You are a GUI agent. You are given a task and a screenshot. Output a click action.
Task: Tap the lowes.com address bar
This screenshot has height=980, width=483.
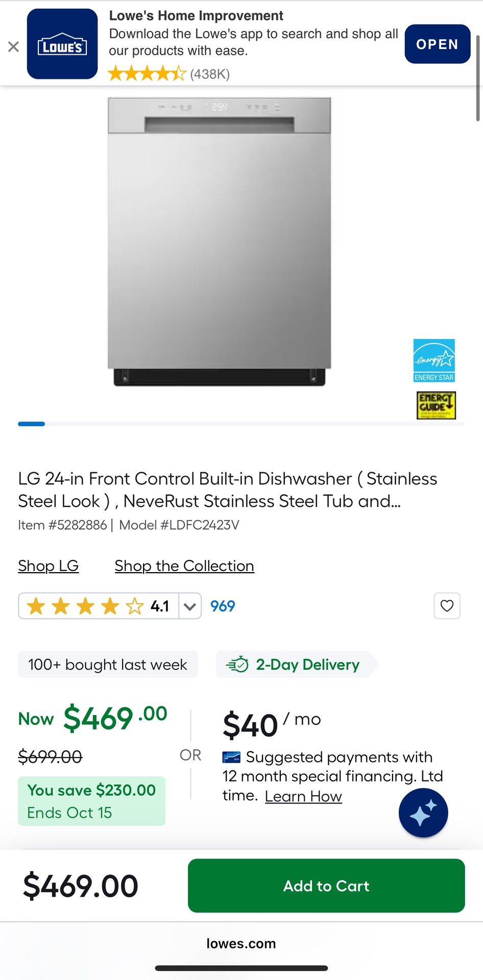pos(241,943)
